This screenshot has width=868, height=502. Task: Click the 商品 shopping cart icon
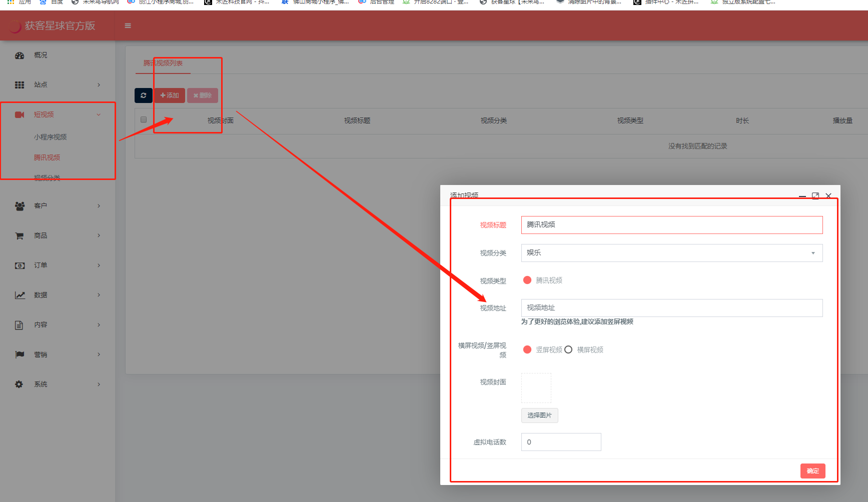20,235
